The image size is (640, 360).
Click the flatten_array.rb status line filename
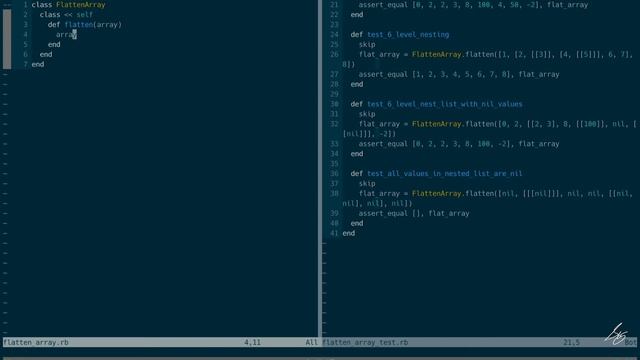[36, 342]
